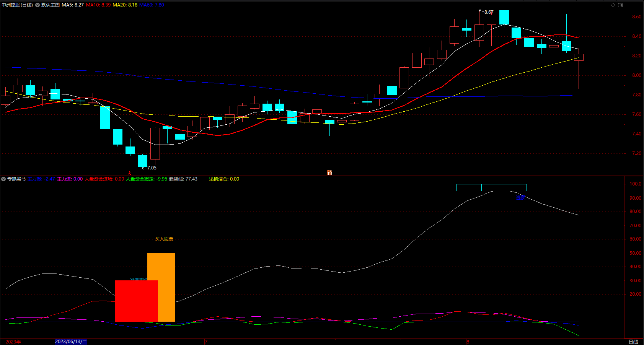Click the 大盘资金进场: 0.00 label
This screenshot has width=644, height=345.
(104, 179)
